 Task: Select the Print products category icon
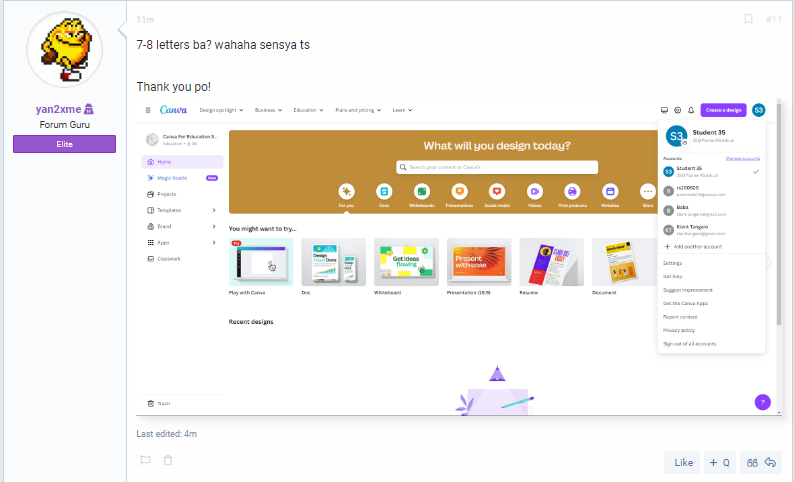pos(572,191)
